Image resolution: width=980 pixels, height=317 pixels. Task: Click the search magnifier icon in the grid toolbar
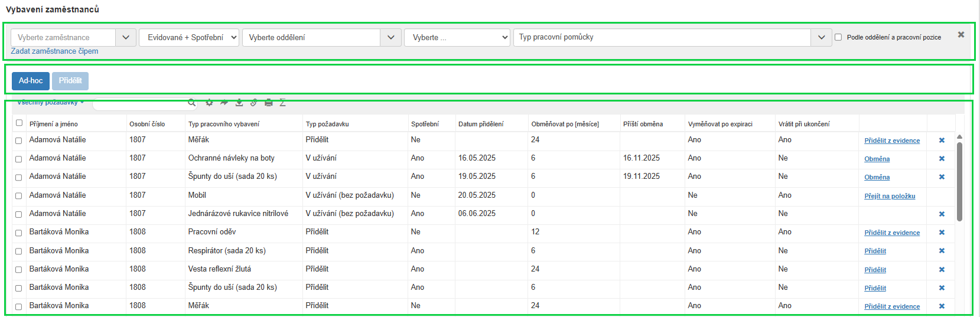click(x=191, y=103)
